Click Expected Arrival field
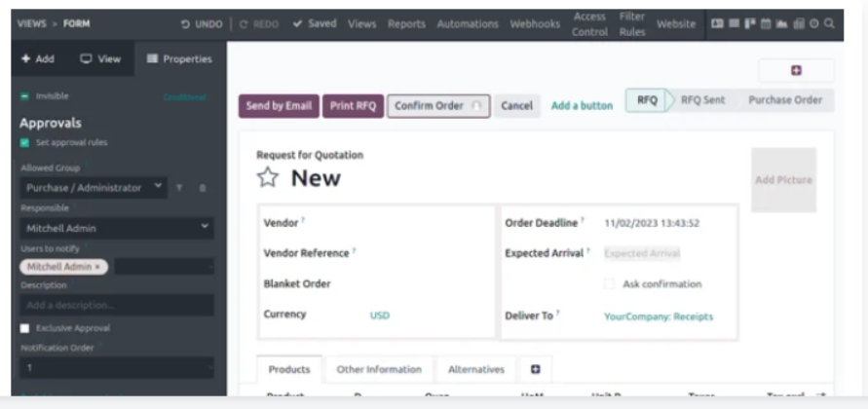 [642, 253]
